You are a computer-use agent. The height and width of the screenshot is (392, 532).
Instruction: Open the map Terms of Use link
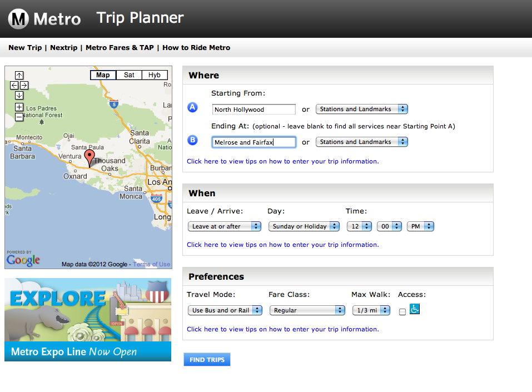point(152,264)
